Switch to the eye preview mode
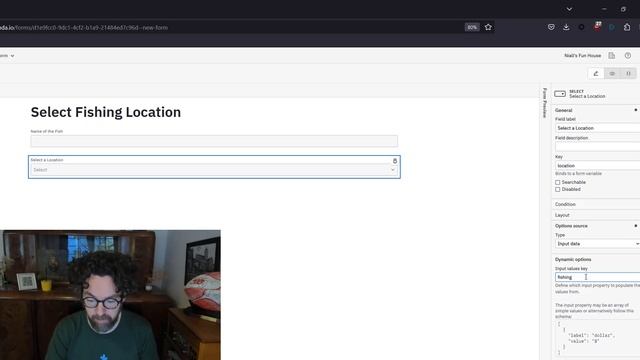This screenshot has width=640, height=360. tap(612, 73)
